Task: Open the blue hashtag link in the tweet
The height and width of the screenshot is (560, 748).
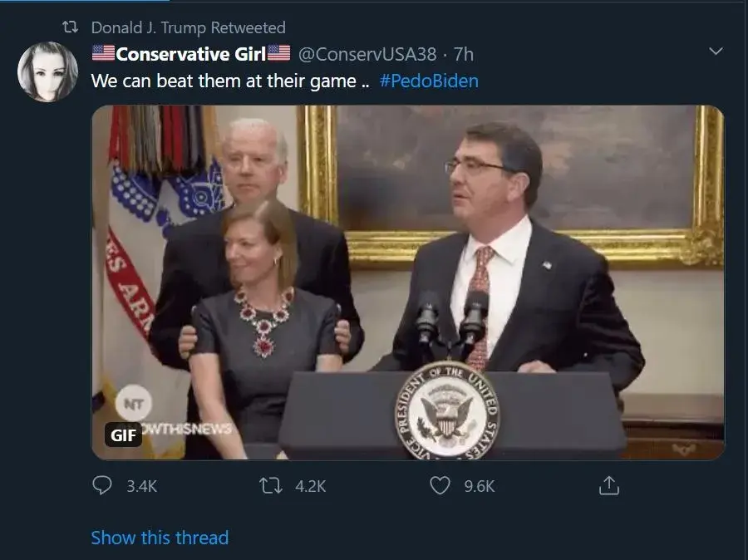Action: [429, 81]
